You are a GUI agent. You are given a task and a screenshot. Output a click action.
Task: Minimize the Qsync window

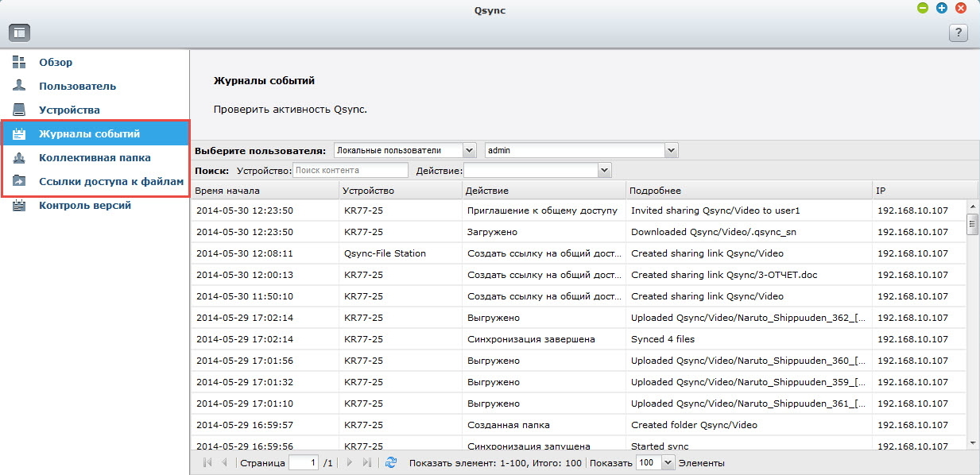click(x=923, y=8)
